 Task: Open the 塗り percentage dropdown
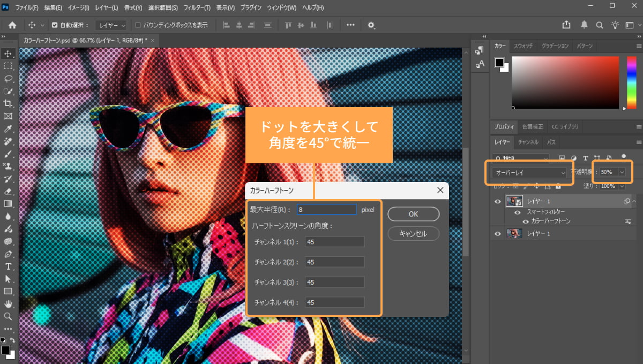click(622, 187)
